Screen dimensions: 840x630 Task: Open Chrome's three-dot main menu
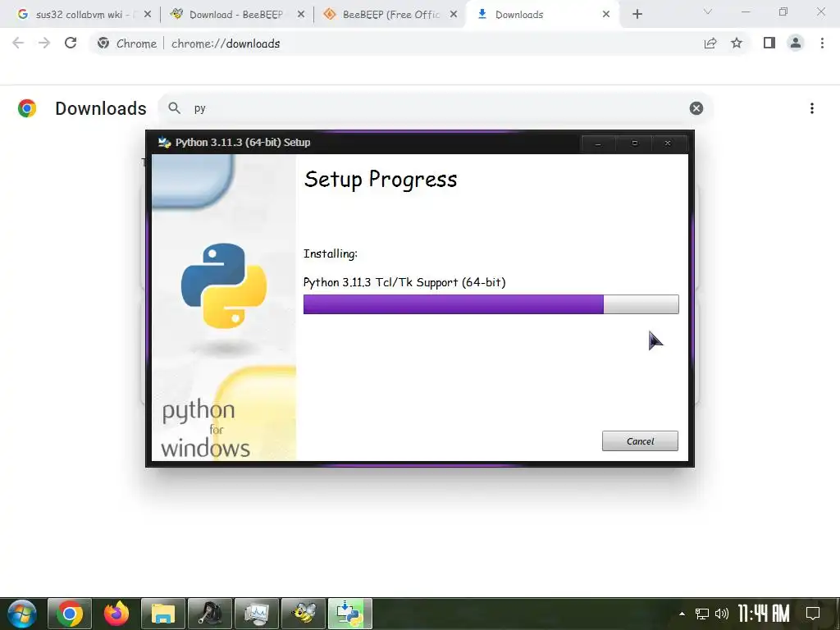[x=822, y=43]
